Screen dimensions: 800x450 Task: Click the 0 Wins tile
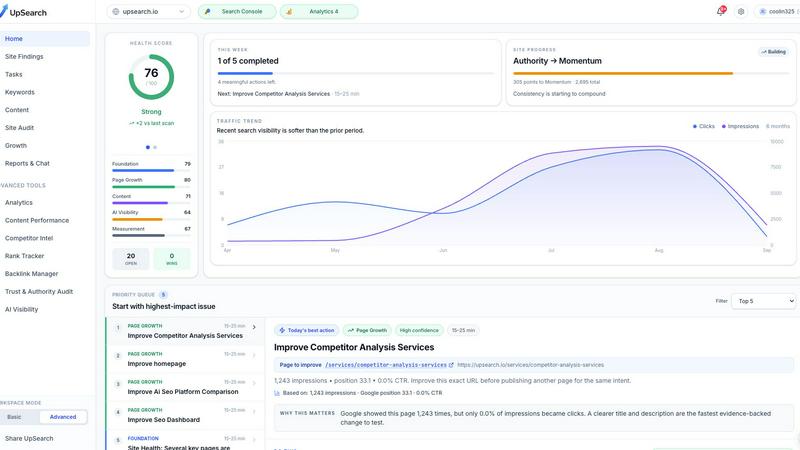172,259
